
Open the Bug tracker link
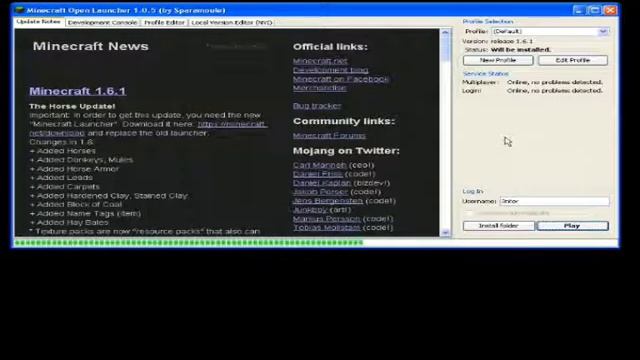click(317, 106)
